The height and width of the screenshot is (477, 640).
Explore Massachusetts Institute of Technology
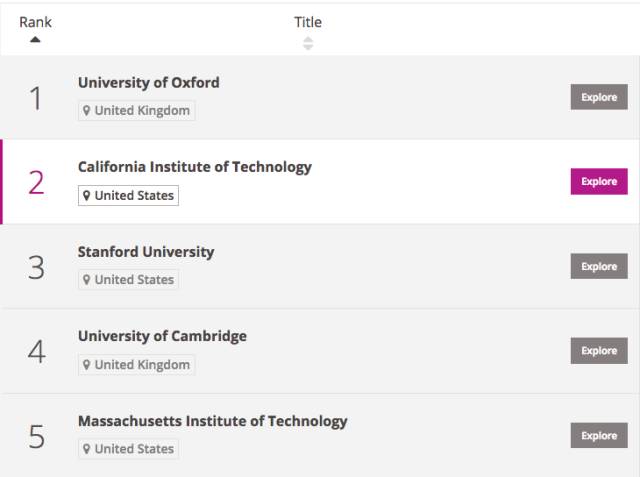(599, 435)
